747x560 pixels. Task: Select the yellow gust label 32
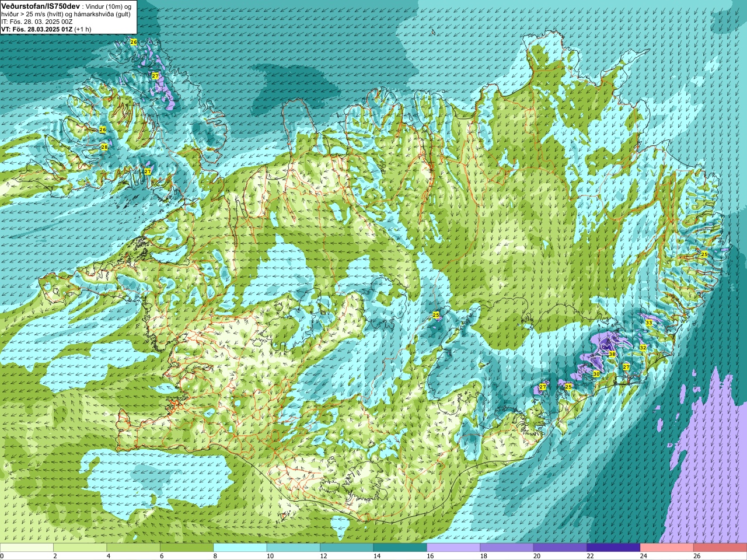643,347
